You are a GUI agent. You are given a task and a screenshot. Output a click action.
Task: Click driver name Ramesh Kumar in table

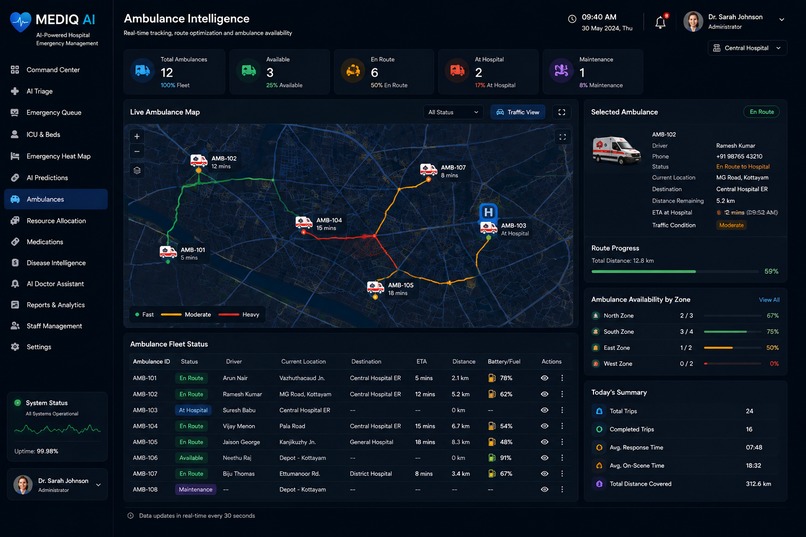tap(242, 394)
